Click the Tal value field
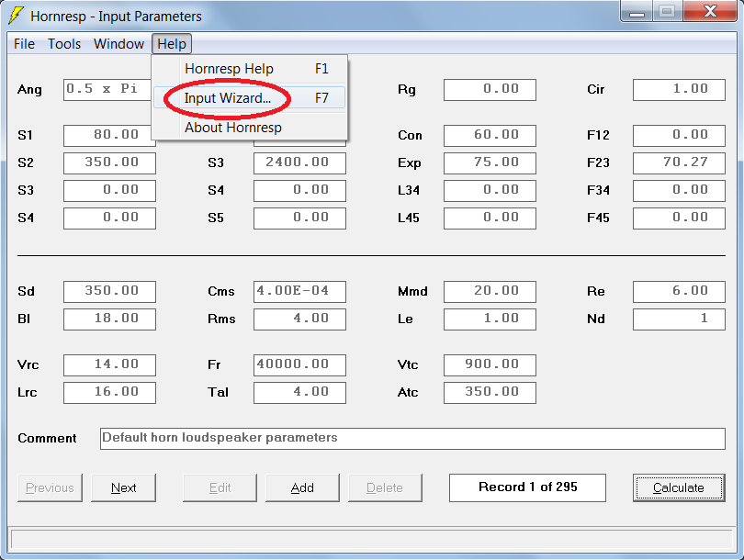 point(299,393)
